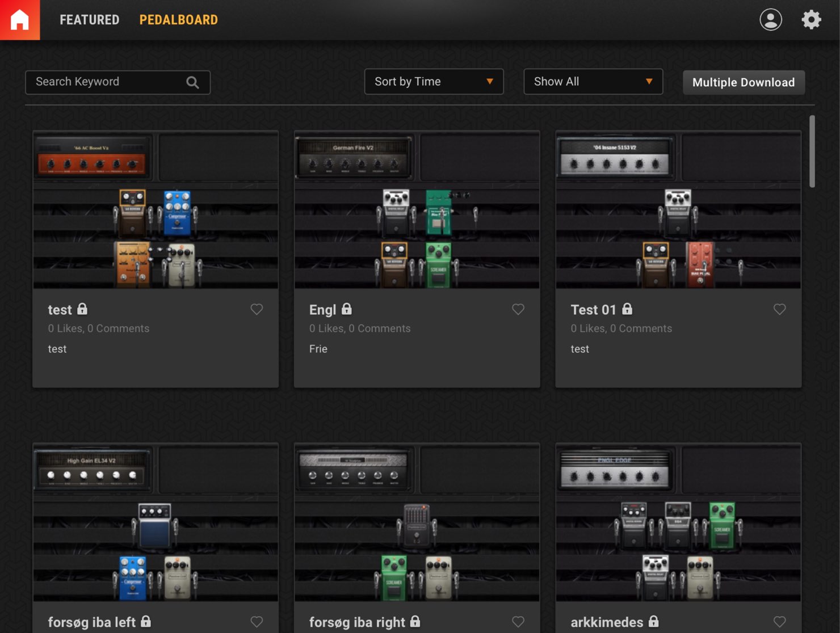
Task: Click the 'Engl' preset title
Action: click(x=322, y=310)
